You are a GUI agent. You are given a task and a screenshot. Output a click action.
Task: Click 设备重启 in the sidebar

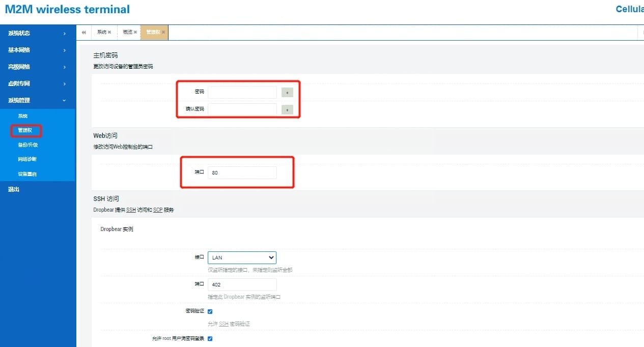tap(27, 174)
